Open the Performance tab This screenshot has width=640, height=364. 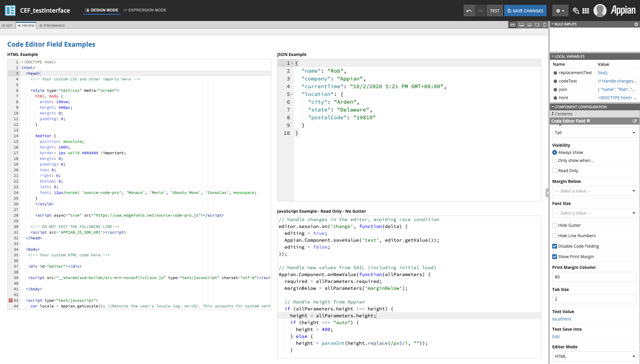coord(52,25)
